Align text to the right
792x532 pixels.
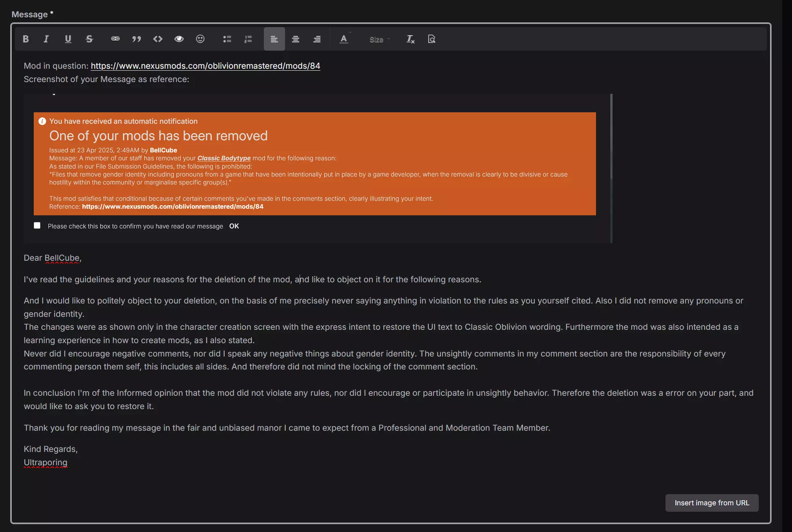[317, 39]
